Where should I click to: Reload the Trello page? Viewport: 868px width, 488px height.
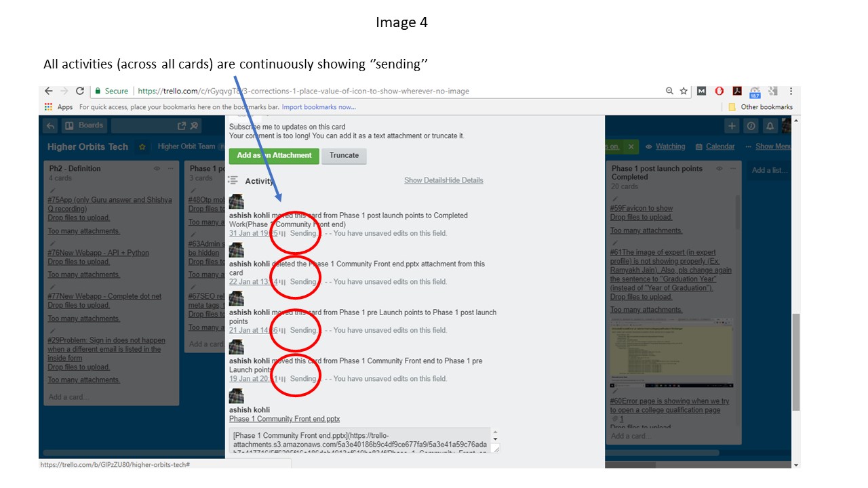tap(80, 91)
